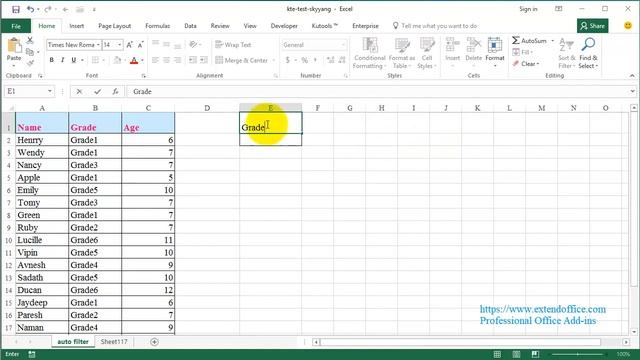The height and width of the screenshot is (360, 640).
Task: Click the Fill button in Editing group
Action: click(522, 52)
